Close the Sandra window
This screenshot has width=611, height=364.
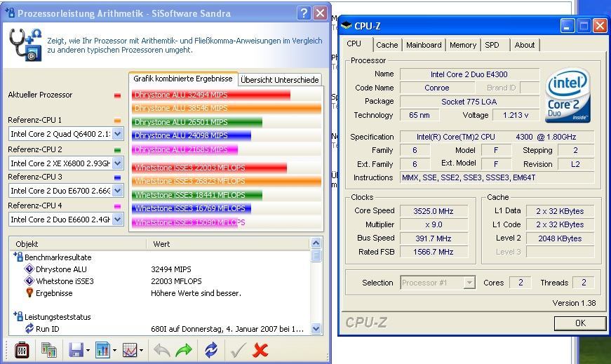point(320,13)
